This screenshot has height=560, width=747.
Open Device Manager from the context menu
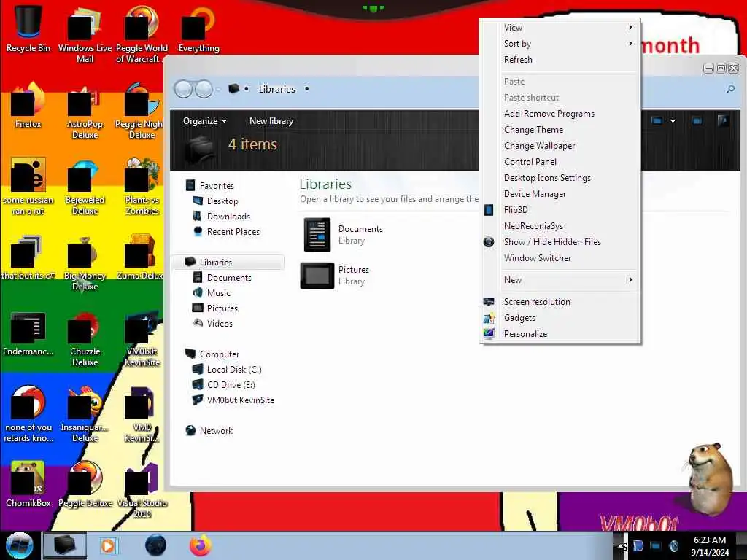560,194
